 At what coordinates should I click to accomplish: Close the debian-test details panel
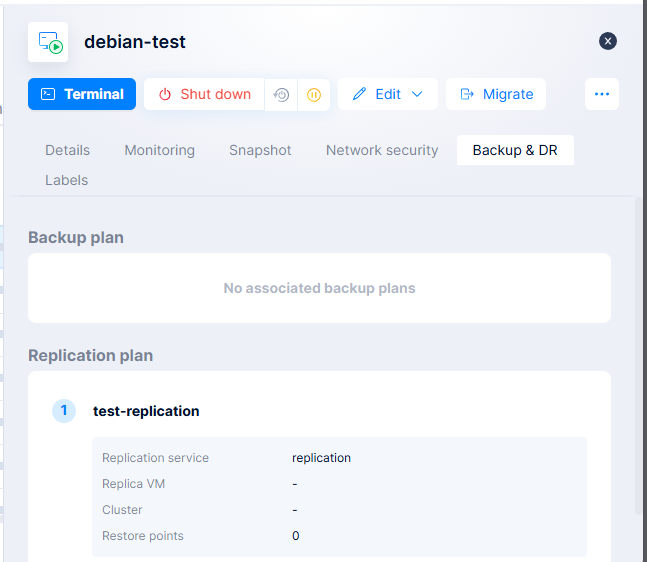coord(608,41)
